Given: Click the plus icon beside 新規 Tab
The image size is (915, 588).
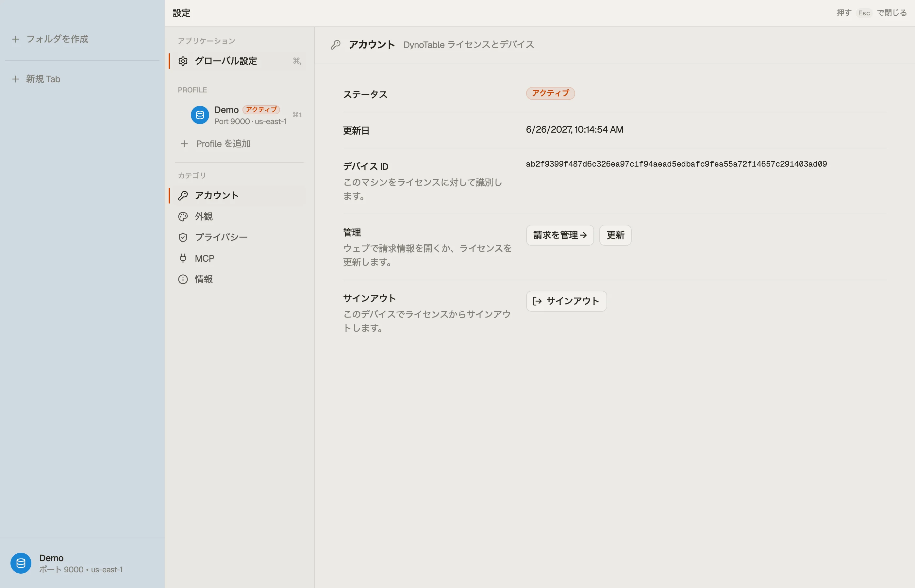Looking at the screenshot, I should (x=16, y=79).
